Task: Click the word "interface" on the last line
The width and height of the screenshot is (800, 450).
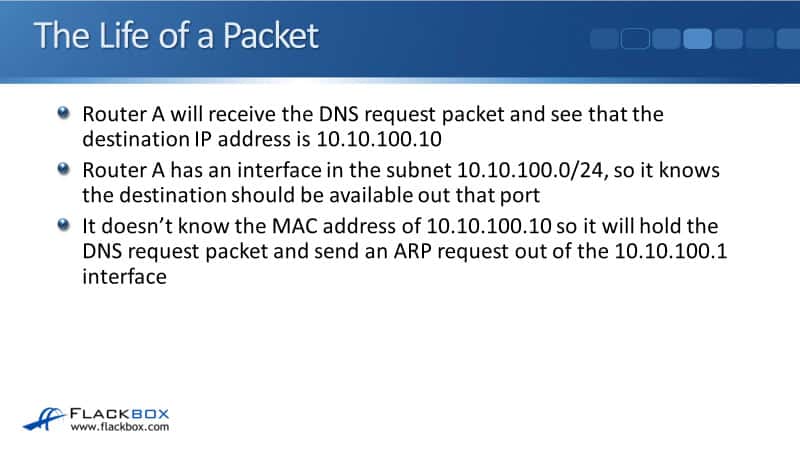Action: click(124, 277)
